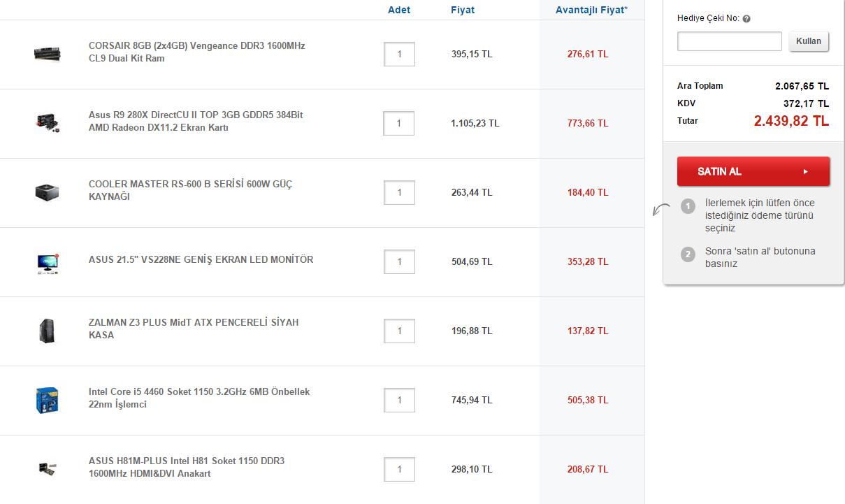Click the Zalman Z3 Plus case image
The width and height of the screenshot is (845, 504).
(48, 331)
